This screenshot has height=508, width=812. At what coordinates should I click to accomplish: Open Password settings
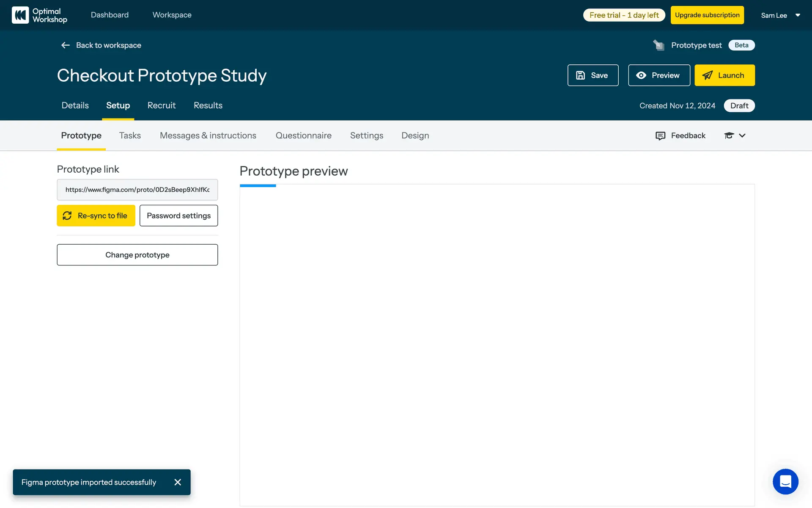[x=178, y=215]
